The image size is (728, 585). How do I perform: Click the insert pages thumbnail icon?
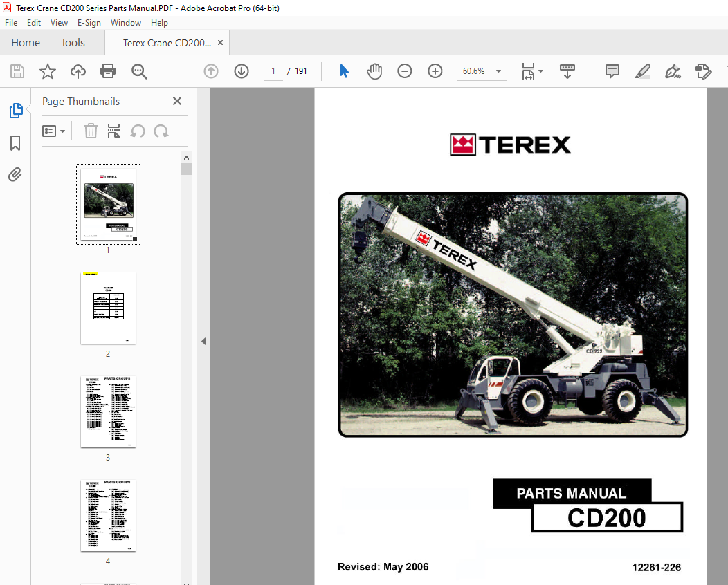[113, 131]
